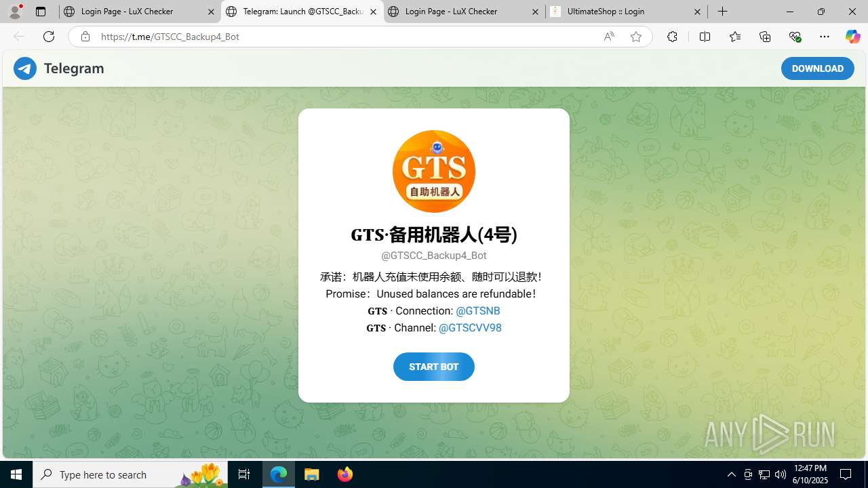The width and height of the screenshot is (868, 488).
Task: Open the volume control icon
Action: (x=781, y=474)
